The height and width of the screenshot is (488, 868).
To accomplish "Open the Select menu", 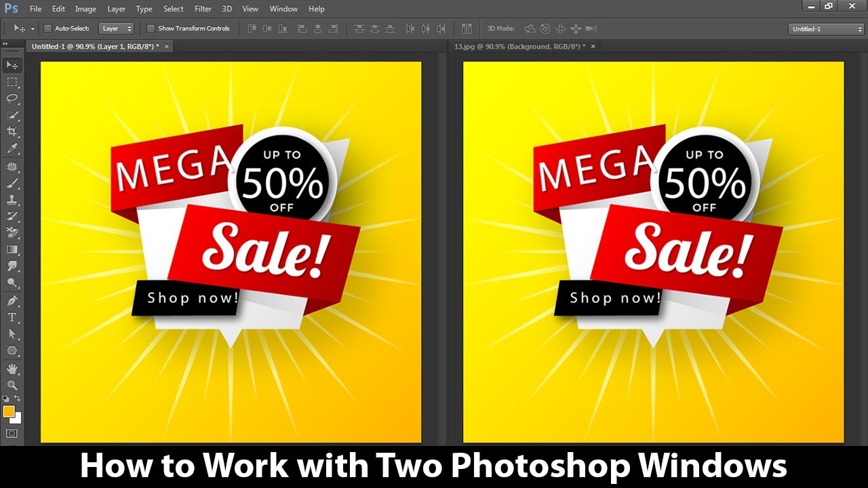I will pyautogui.click(x=174, y=9).
